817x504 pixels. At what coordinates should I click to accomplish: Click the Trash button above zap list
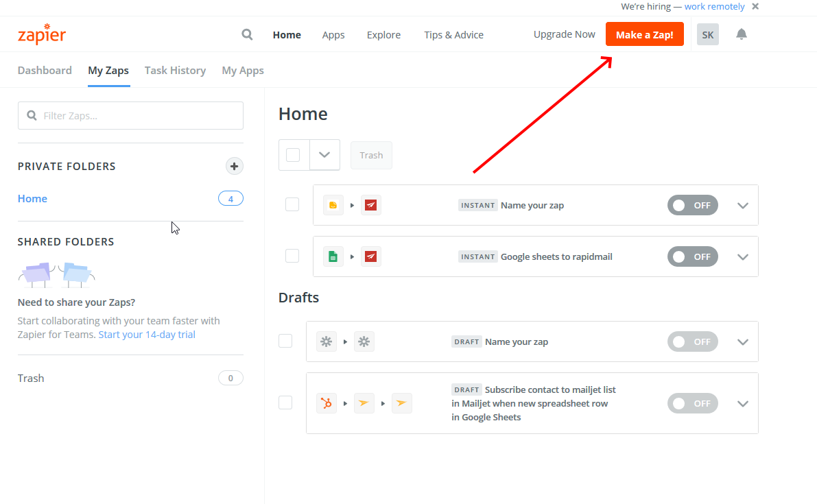point(371,155)
